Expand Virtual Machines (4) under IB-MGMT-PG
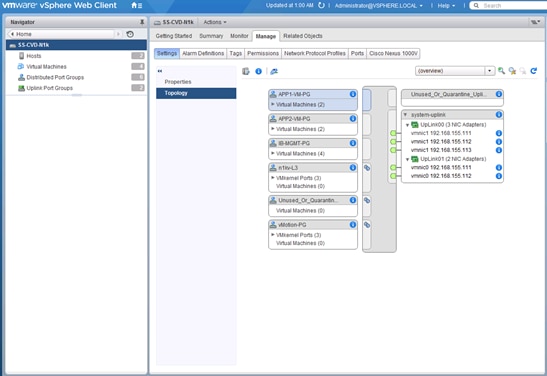Viewport: 547px width, 376px height. (x=273, y=153)
